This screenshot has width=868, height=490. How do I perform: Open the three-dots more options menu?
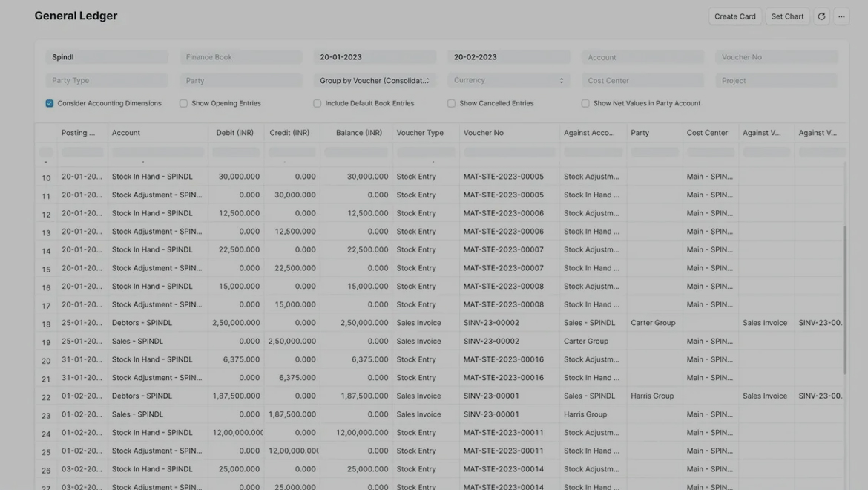(x=841, y=16)
